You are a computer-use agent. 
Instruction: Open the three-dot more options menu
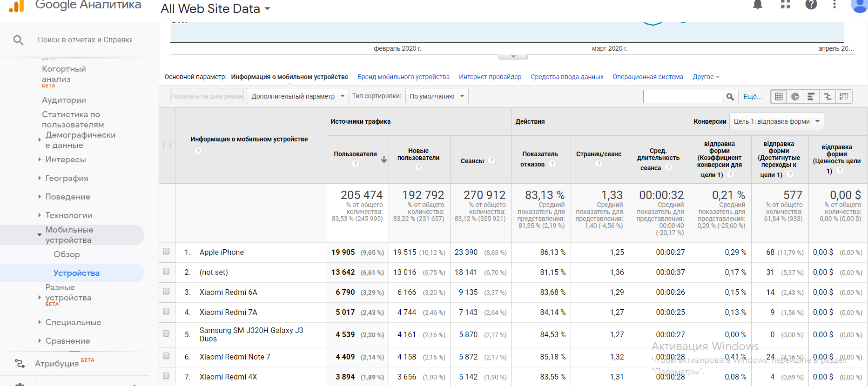pos(834,5)
